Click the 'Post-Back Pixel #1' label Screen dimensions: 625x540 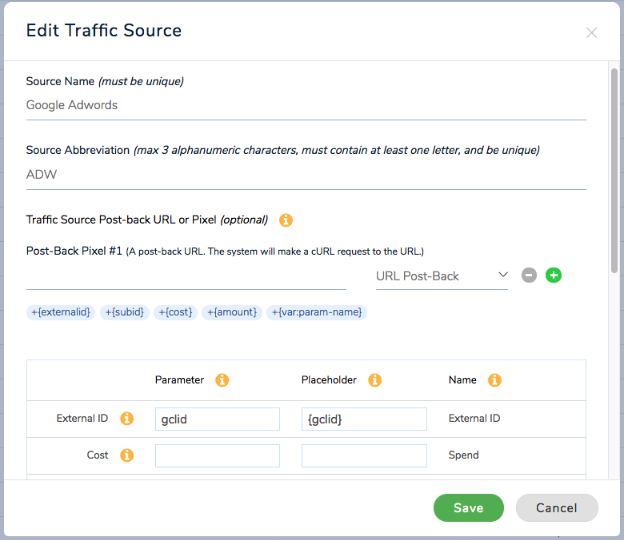pos(74,251)
